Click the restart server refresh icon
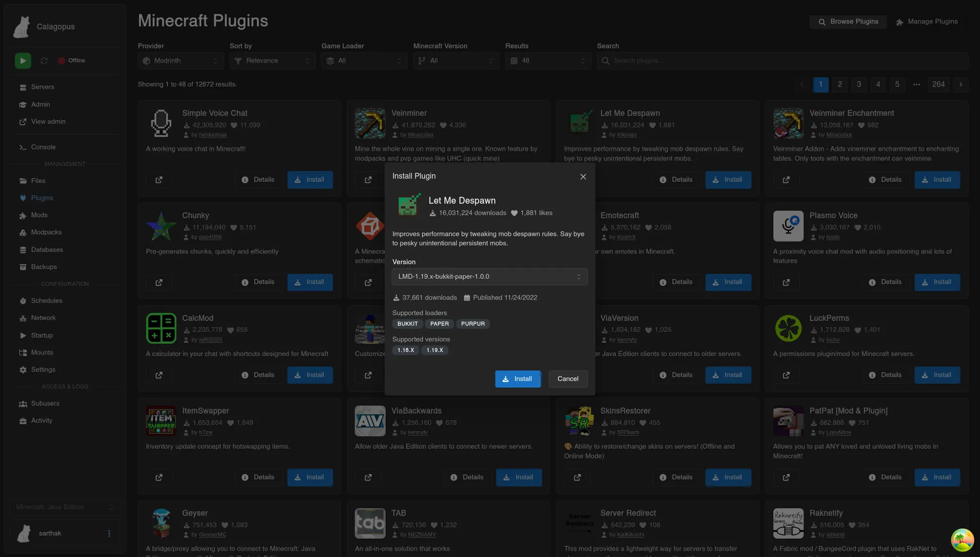Image resolution: width=980 pixels, height=557 pixels. (x=44, y=61)
